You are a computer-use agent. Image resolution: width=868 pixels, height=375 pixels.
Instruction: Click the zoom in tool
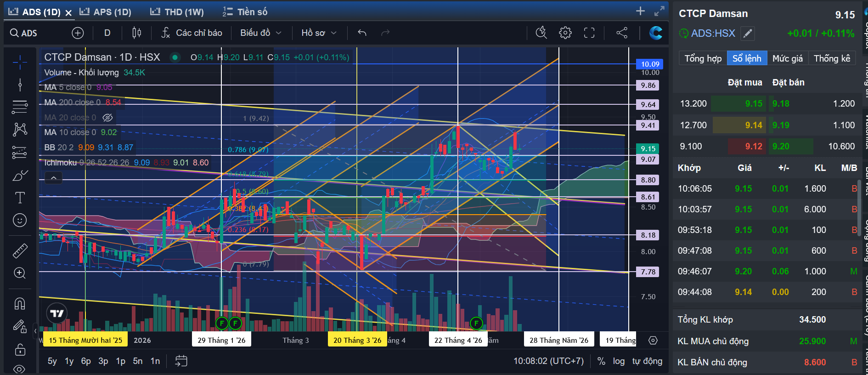(x=20, y=273)
